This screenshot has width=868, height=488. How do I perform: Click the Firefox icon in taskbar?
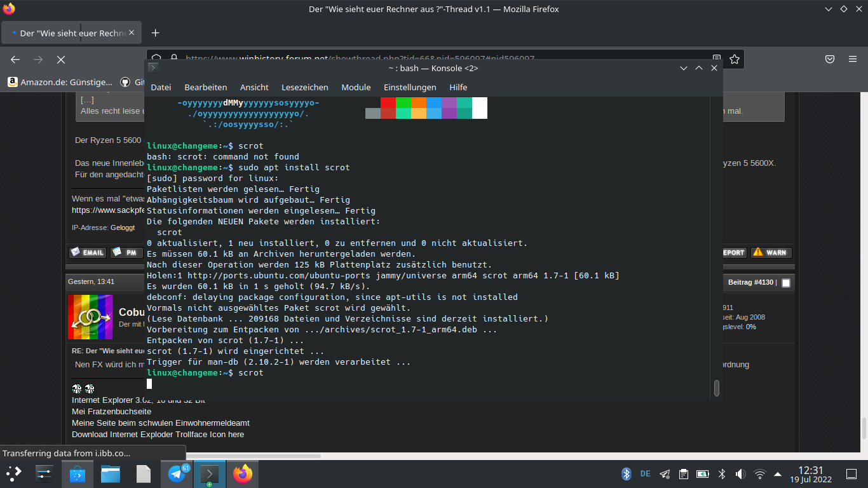click(x=242, y=474)
